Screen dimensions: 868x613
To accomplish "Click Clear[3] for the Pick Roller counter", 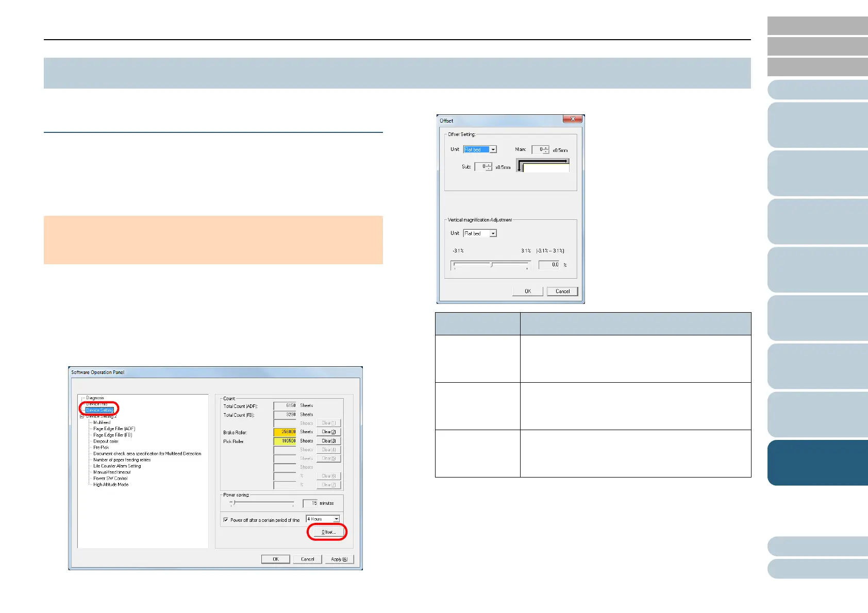I will click(x=328, y=441).
